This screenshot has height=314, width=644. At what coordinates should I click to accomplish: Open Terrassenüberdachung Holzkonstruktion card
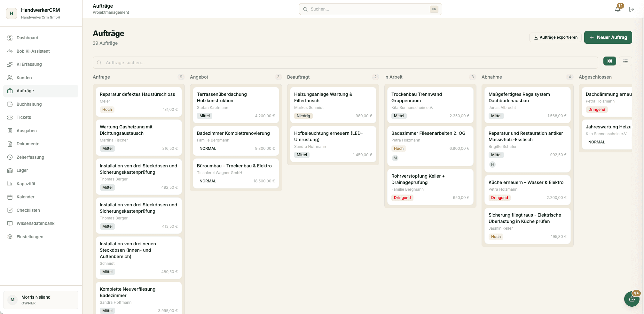(x=236, y=105)
